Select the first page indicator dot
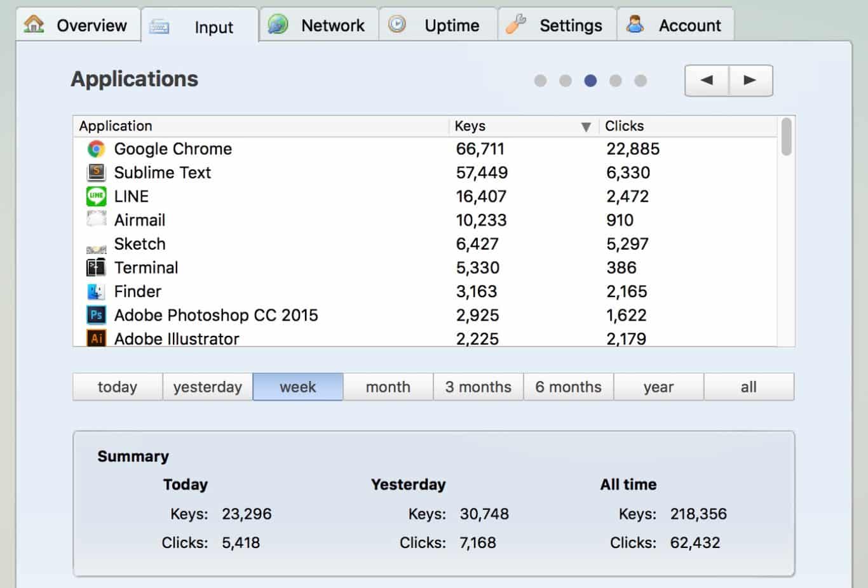The width and height of the screenshot is (868, 588). [540, 81]
